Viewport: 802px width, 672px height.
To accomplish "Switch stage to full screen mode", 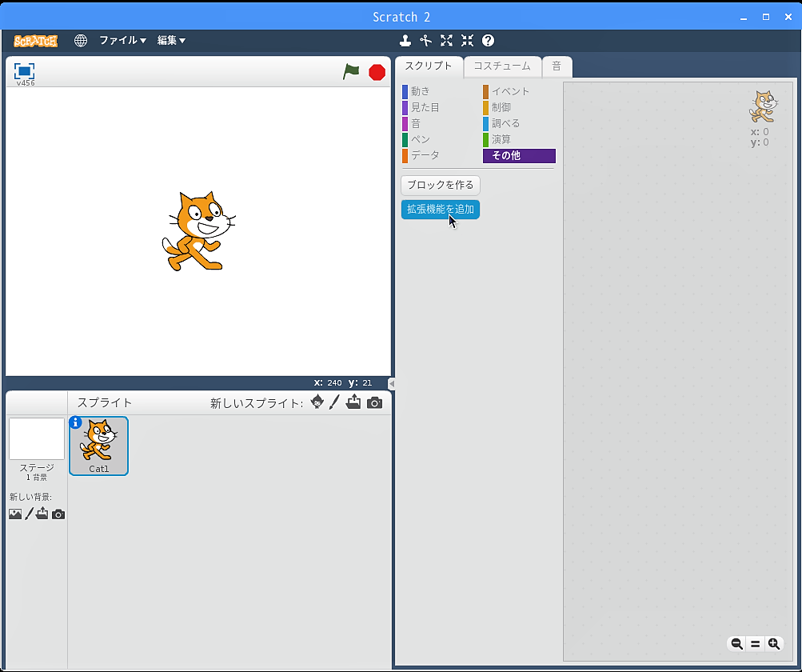I will coord(24,71).
